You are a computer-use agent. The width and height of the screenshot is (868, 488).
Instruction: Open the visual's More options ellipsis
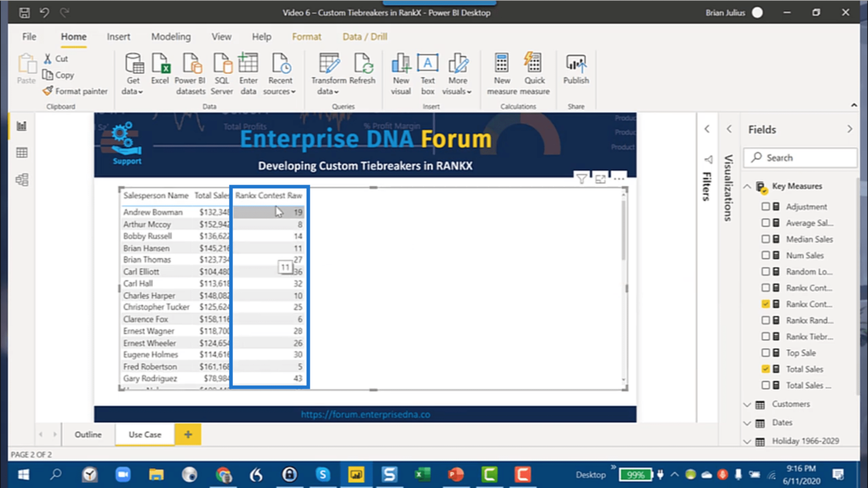pyautogui.click(x=618, y=179)
